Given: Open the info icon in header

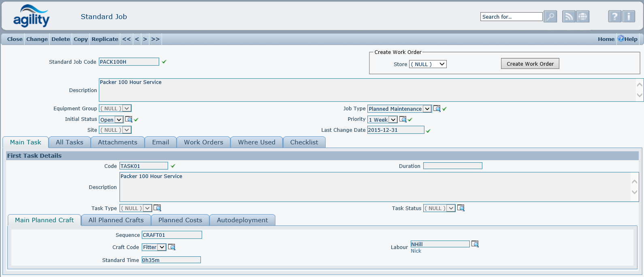Looking at the screenshot, I should [629, 17].
